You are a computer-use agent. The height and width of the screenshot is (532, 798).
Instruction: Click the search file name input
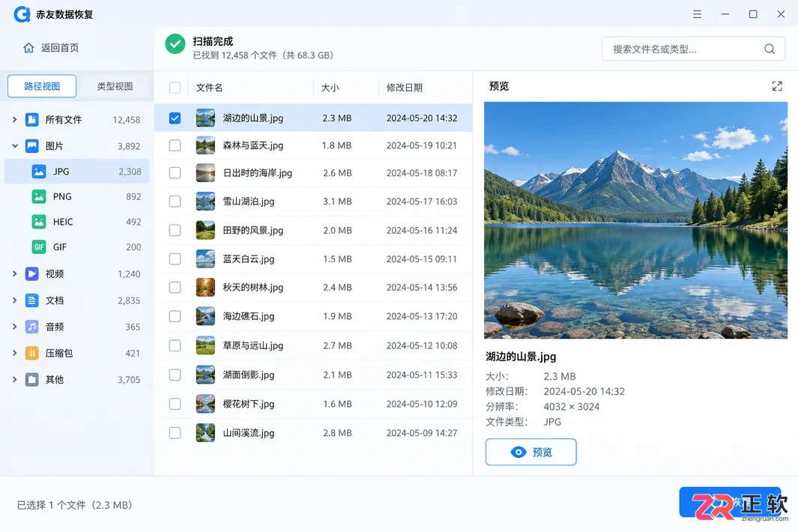[693, 49]
